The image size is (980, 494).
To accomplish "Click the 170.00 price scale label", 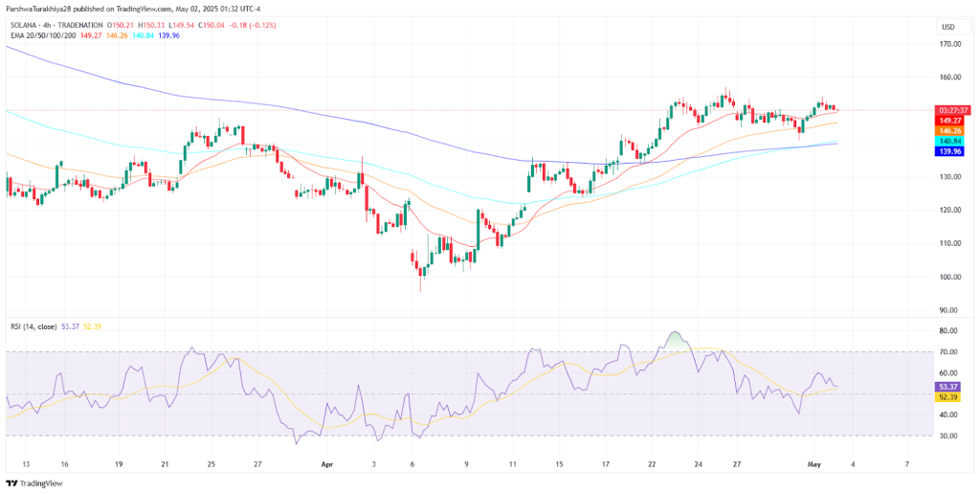I will (948, 44).
